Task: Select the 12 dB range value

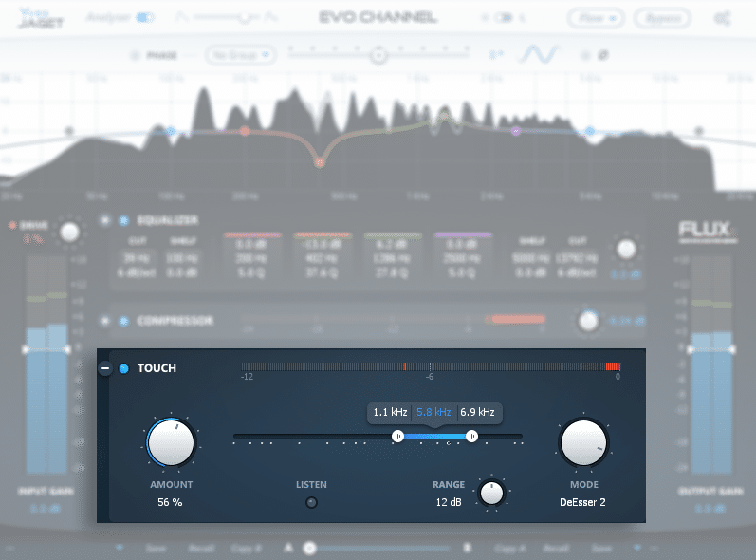Action: click(x=449, y=502)
